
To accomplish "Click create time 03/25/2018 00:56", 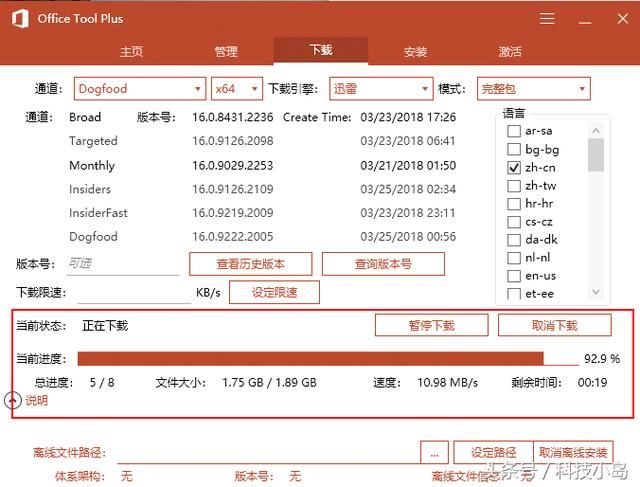I will [x=408, y=236].
